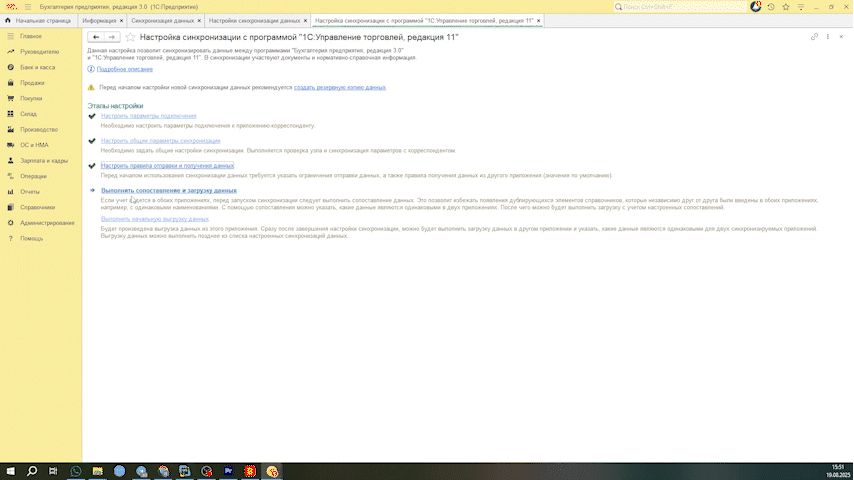This screenshot has height=480, width=854.
Task: Open the Руководителю section
Action: 41,52
